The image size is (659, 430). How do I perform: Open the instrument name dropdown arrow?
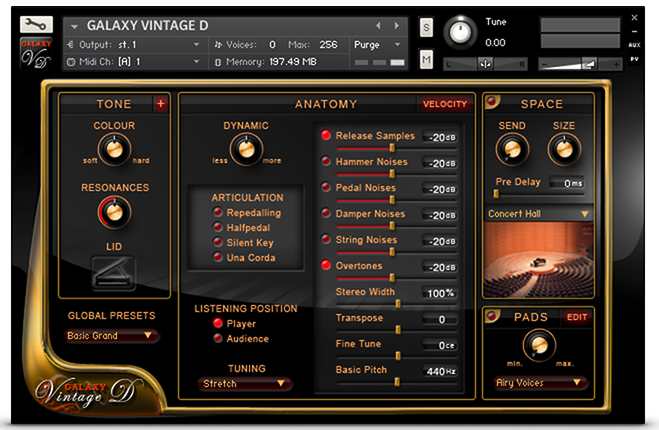(74, 26)
